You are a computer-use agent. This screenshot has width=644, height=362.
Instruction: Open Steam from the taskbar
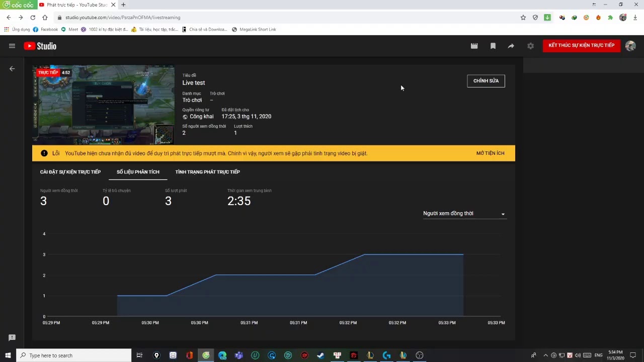click(x=320, y=355)
